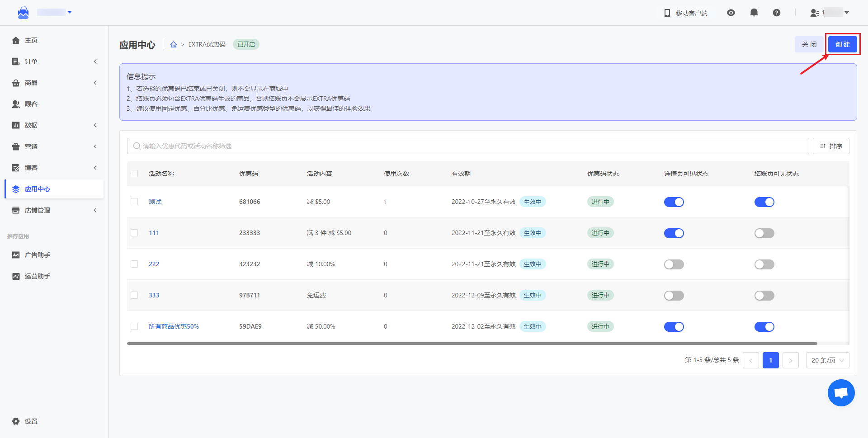Tick the checkbox for 所有商品优惠50% row
This screenshot has width=868, height=438.
[x=134, y=326]
